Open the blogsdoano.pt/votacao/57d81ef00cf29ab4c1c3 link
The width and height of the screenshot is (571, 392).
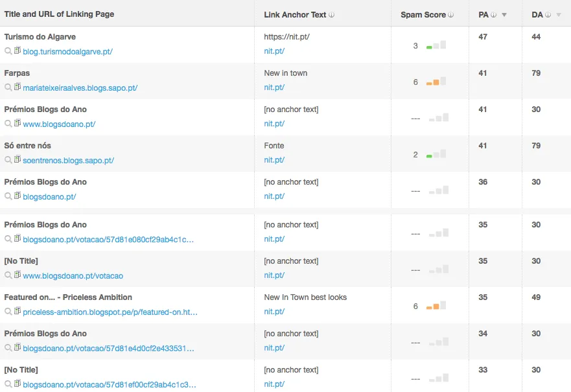(x=110, y=385)
